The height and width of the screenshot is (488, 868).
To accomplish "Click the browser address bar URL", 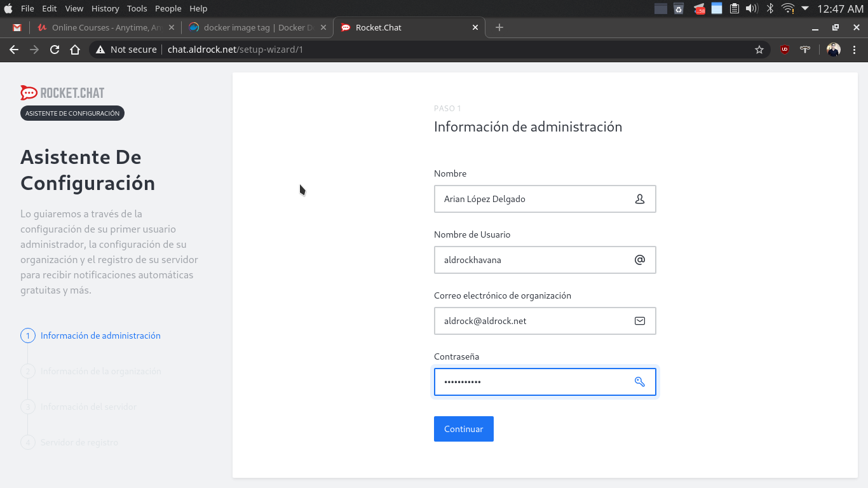I will 235,50.
